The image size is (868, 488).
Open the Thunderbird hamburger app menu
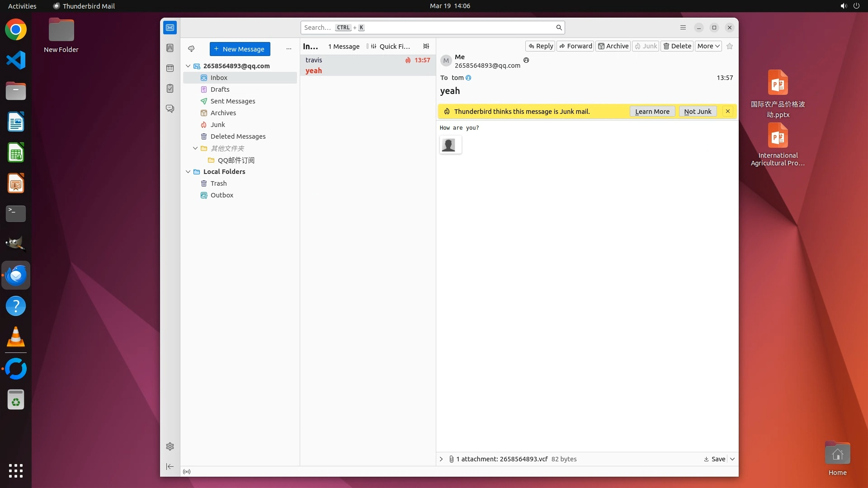683,28
